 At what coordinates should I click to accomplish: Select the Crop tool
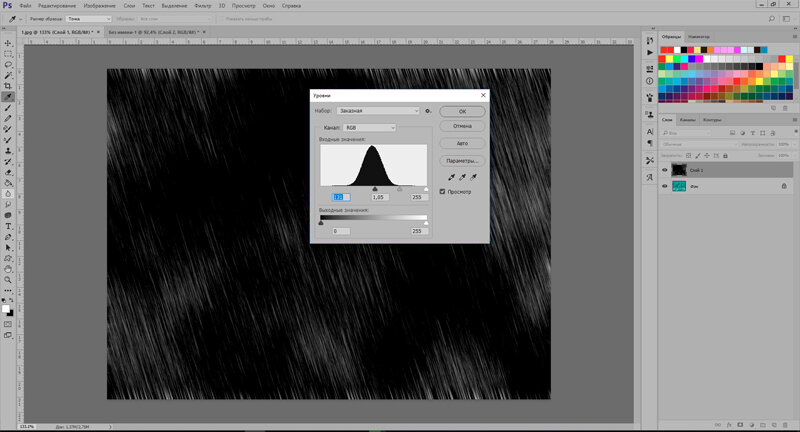(8, 86)
